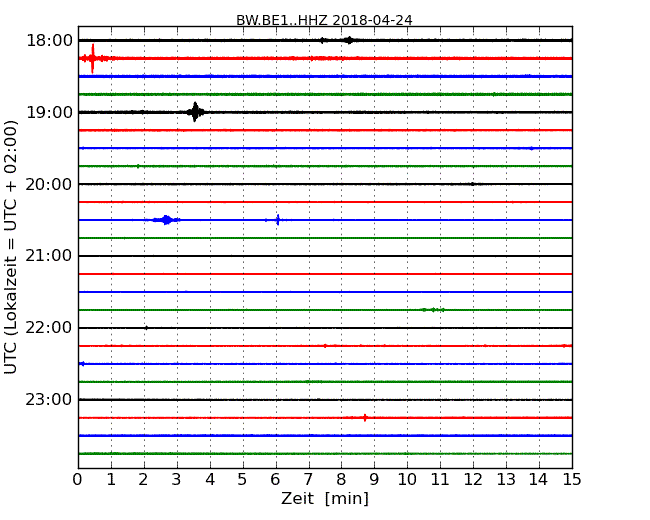
Task: Click x-axis tick label 2
Action: [x=144, y=479]
